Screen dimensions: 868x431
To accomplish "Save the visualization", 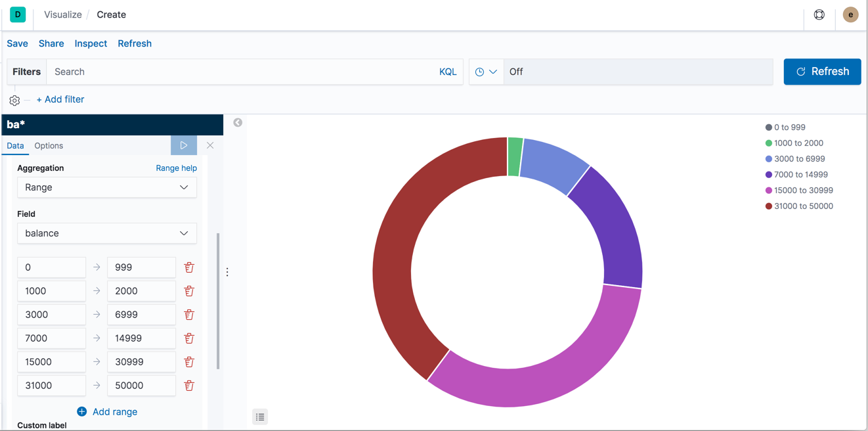I will click(17, 43).
